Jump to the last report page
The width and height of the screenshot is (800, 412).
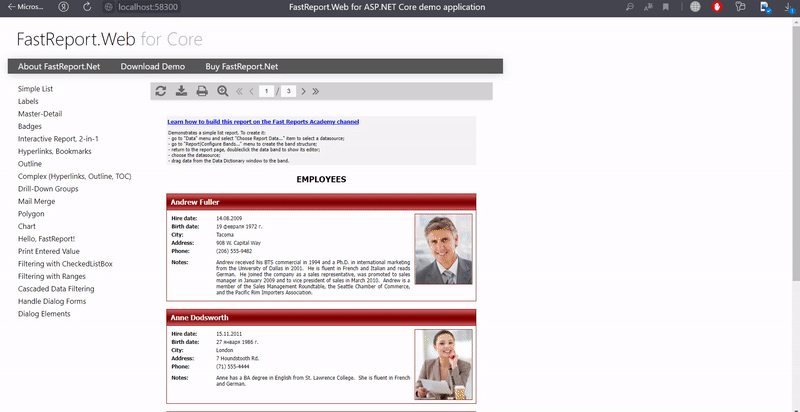click(x=316, y=92)
